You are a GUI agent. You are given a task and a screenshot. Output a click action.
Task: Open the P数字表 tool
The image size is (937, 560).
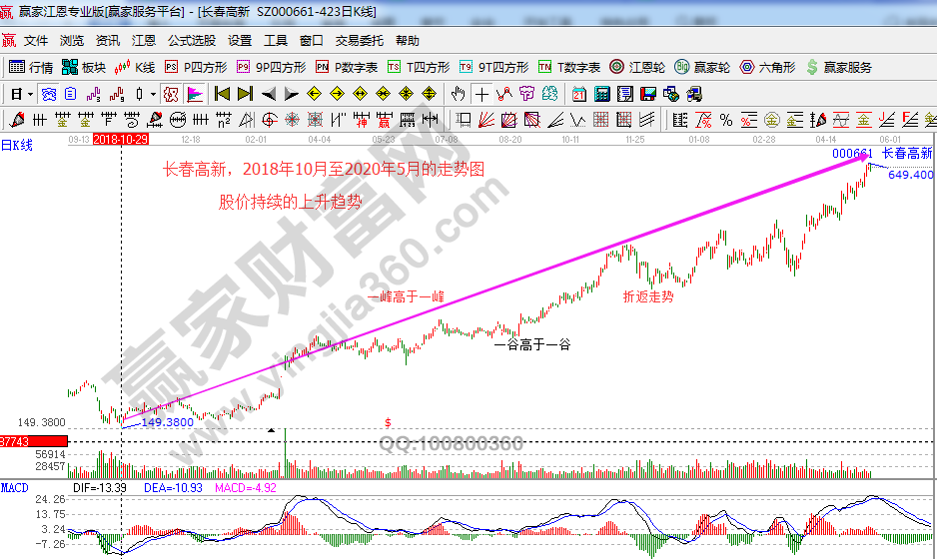(x=347, y=68)
